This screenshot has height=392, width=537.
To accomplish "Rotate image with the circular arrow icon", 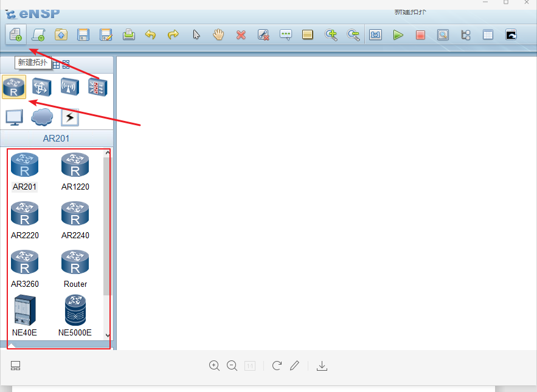I will 277,366.
